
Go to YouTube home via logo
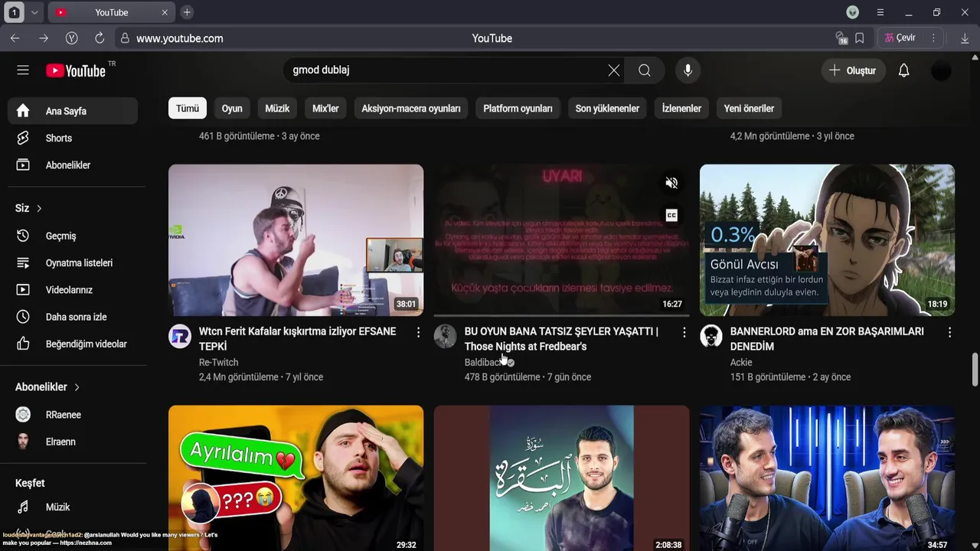(x=75, y=70)
